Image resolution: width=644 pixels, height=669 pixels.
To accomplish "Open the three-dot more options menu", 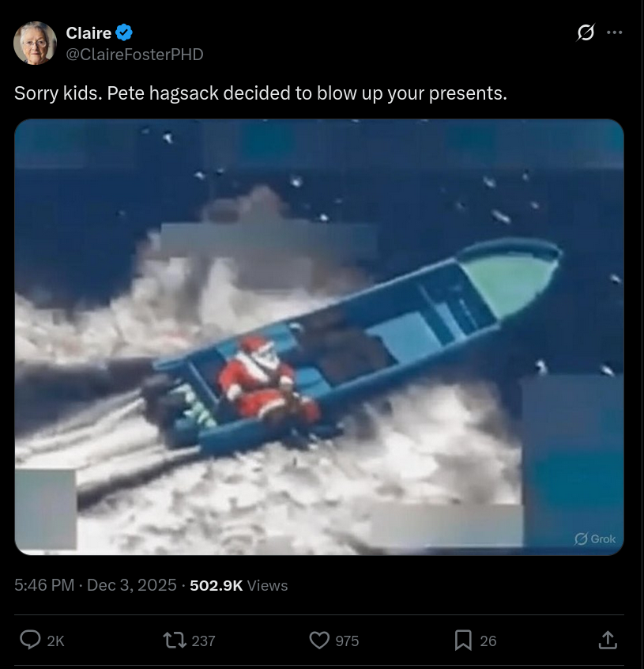I will point(614,32).
